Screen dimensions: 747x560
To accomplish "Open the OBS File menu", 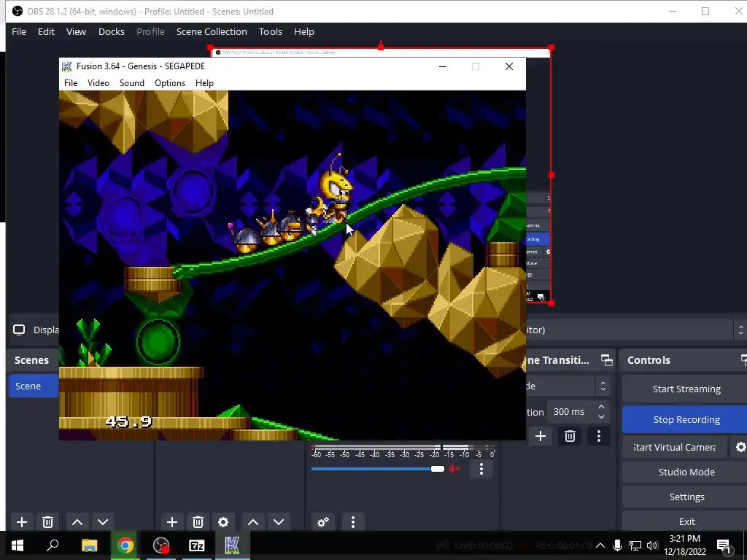I will pos(19,32).
